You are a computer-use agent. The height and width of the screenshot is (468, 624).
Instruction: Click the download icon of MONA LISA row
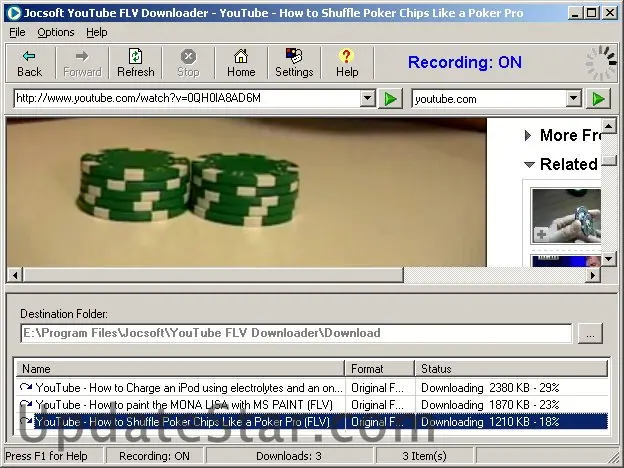(x=26, y=404)
